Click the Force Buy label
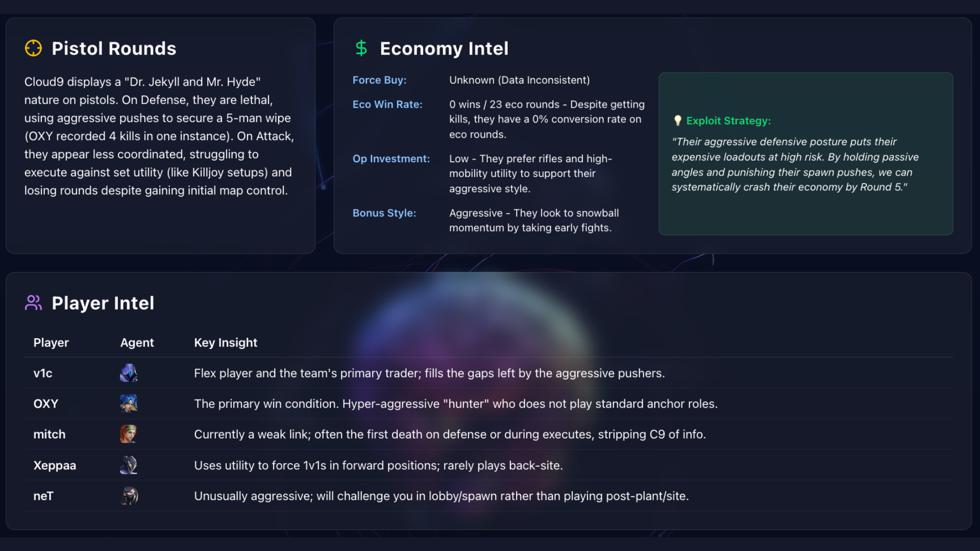The width and height of the screenshot is (980, 551). point(379,80)
